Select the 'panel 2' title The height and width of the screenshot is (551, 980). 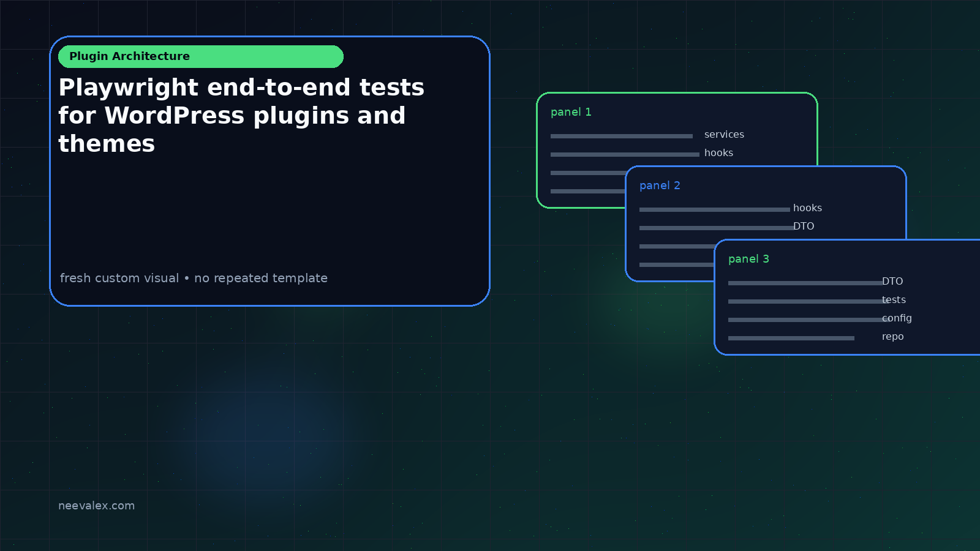coord(660,186)
